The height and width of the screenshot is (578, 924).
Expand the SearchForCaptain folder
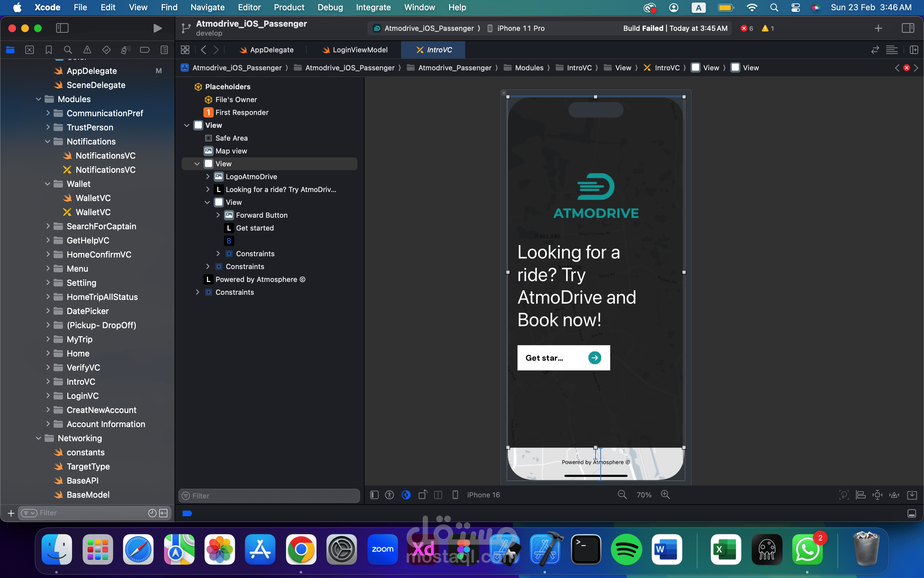pos(48,226)
